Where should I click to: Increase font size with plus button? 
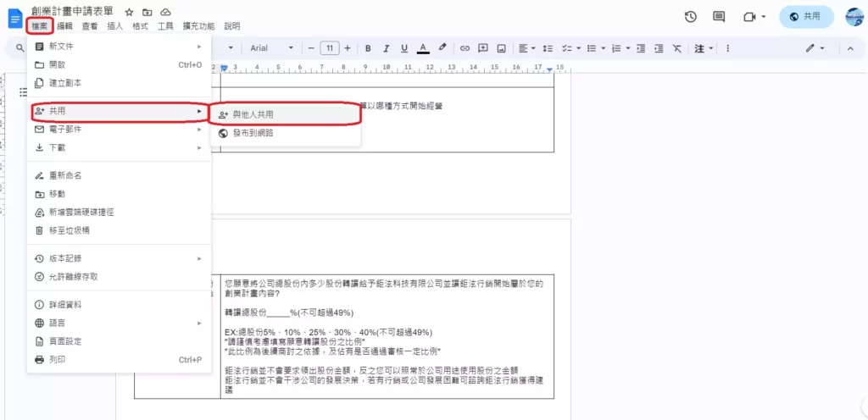tap(348, 48)
